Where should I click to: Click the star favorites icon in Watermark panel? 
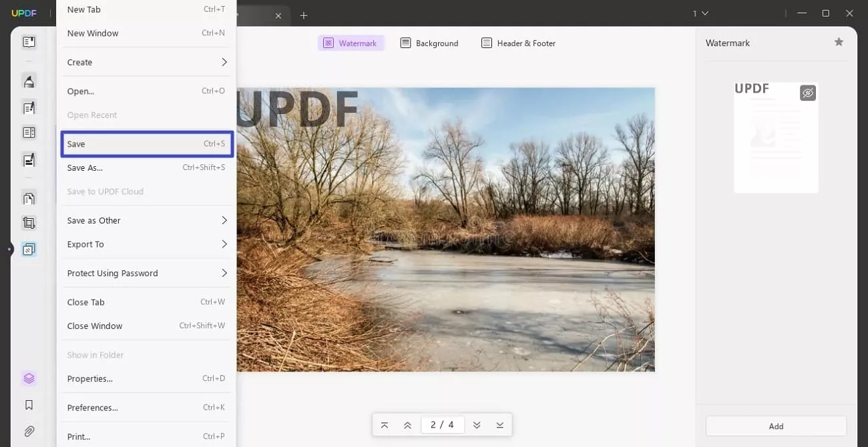coord(839,42)
